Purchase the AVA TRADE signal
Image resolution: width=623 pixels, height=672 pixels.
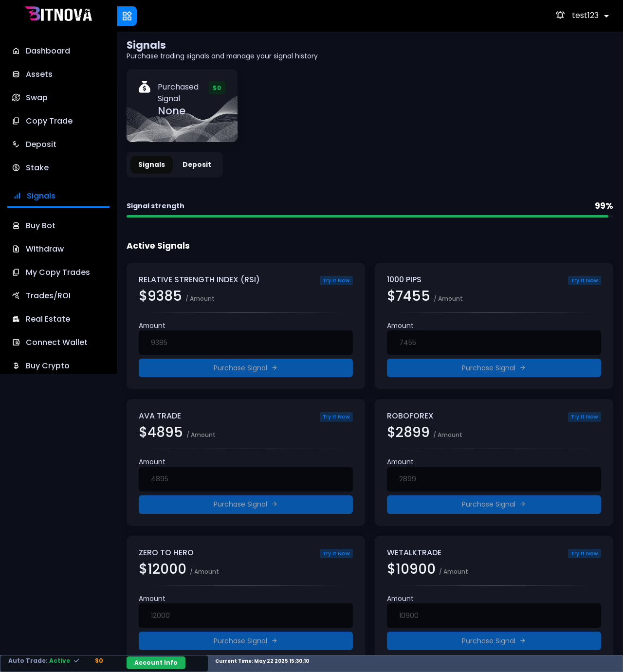click(x=246, y=505)
